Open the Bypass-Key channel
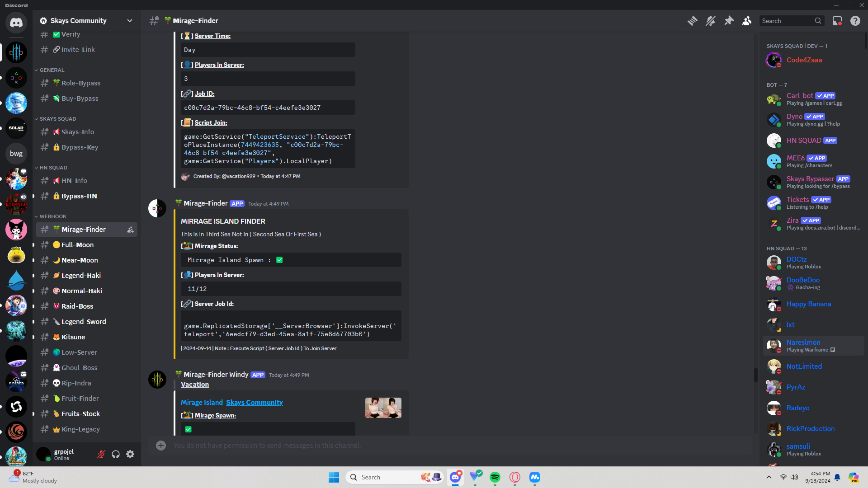This screenshot has width=868, height=488. click(87, 147)
